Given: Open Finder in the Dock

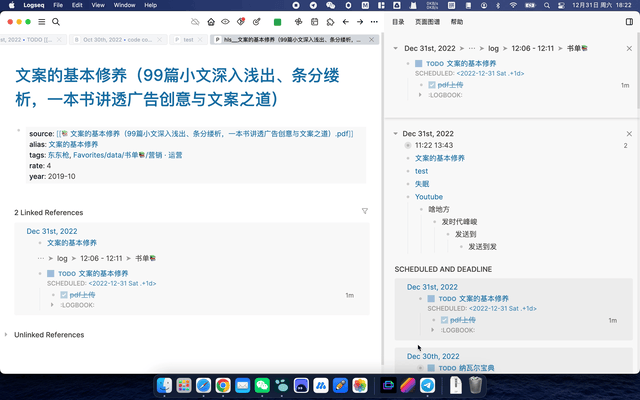Looking at the screenshot, I should [x=164, y=385].
